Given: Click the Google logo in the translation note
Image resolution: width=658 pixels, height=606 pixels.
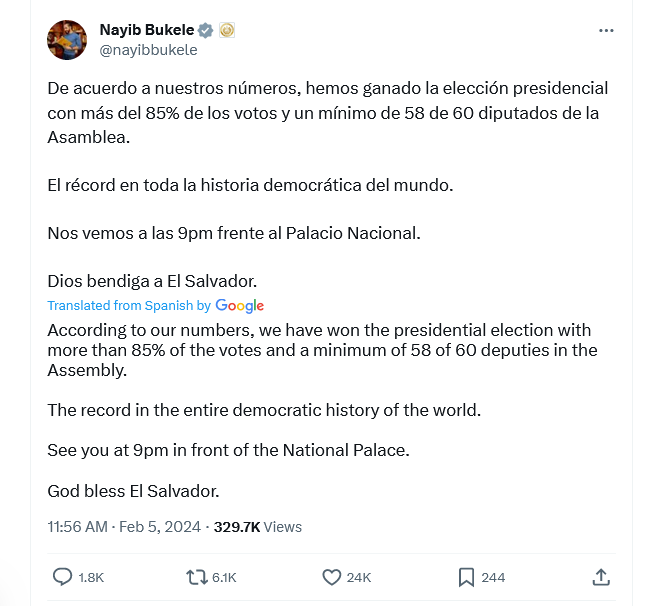Looking at the screenshot, I should pos(240,306).
